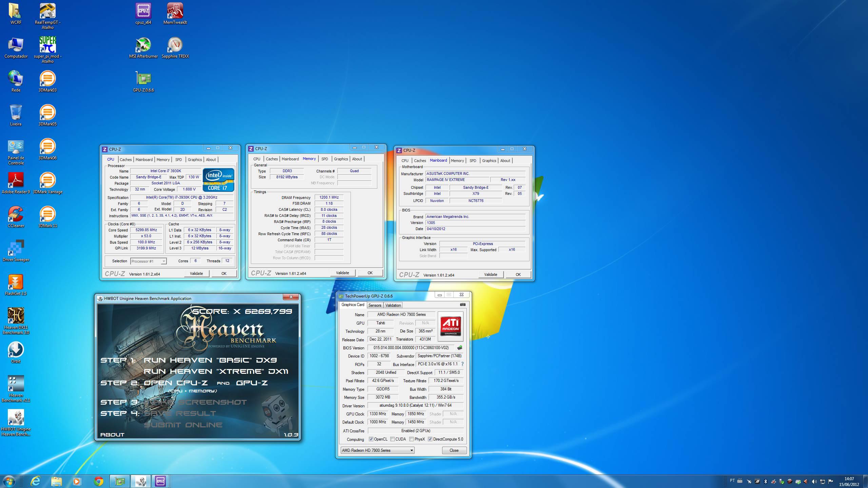This screenshot has height=488, width=868.
Task: Open Internet Explorer from the taskbar
Action: click(x=35, y=481)
